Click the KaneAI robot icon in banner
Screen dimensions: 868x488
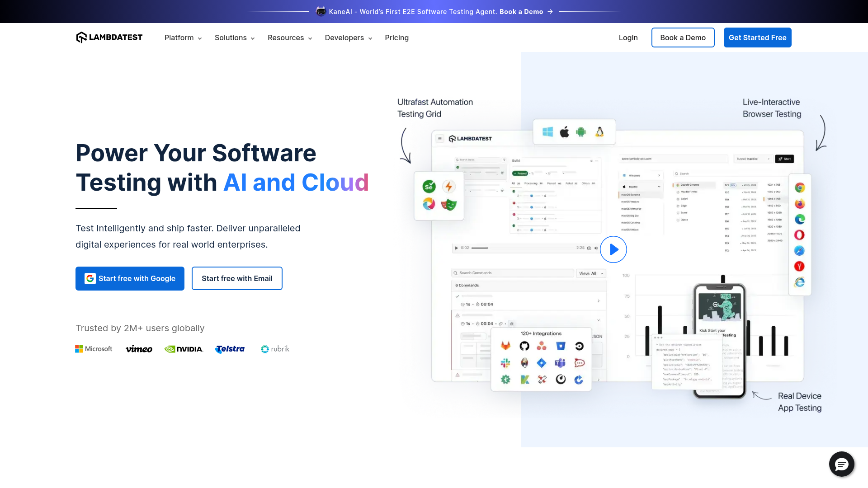321,12
